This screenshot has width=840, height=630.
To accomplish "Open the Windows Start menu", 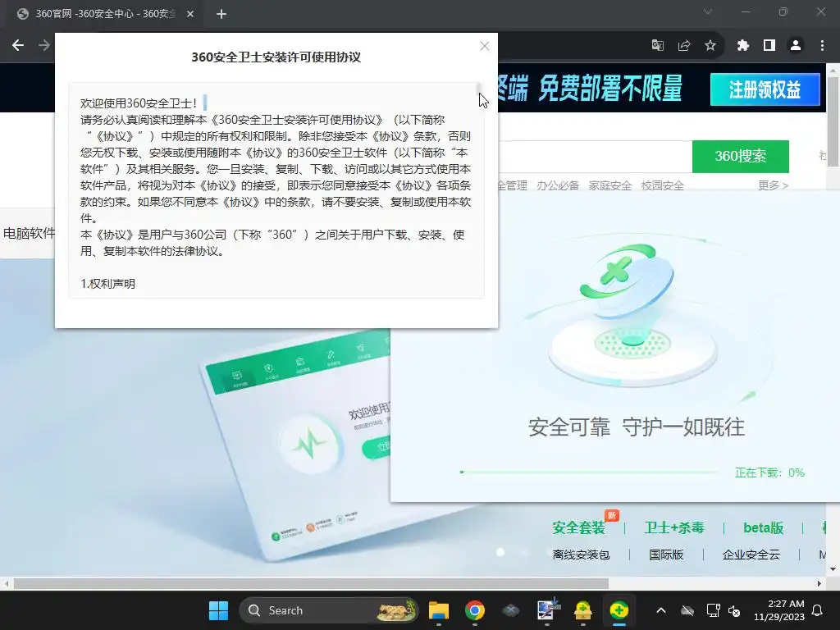I will coord(218,610).
